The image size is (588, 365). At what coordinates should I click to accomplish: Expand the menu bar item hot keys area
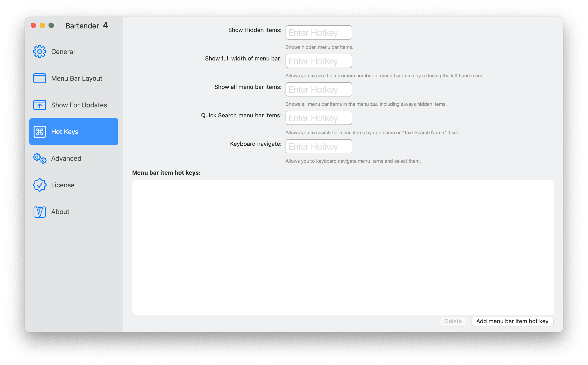click(513, 321)
